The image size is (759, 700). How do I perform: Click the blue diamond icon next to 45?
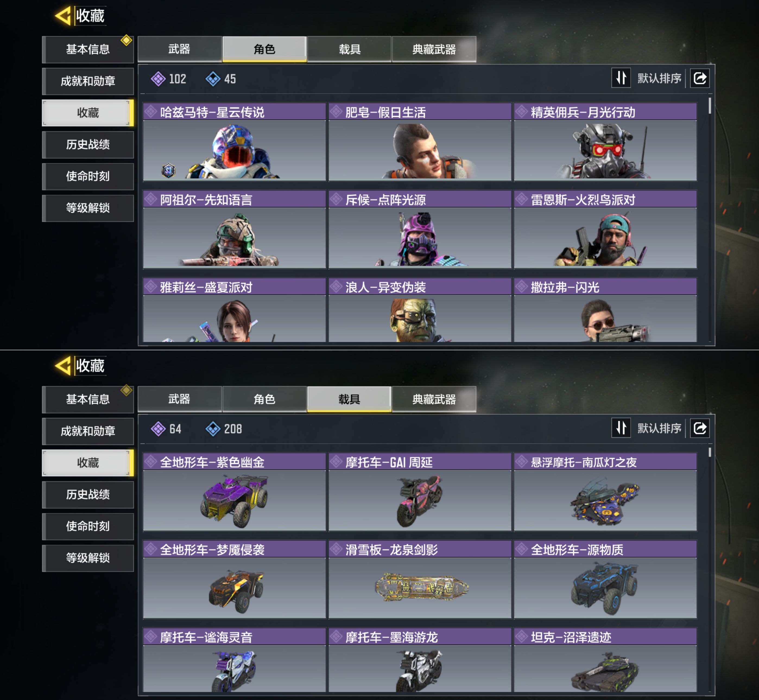(x=213, y=79)
